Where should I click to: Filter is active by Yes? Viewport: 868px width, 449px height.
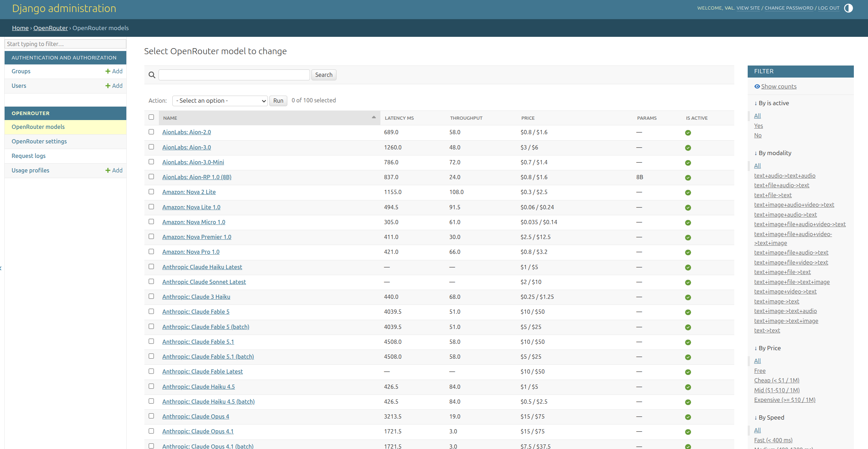(758, 126)
